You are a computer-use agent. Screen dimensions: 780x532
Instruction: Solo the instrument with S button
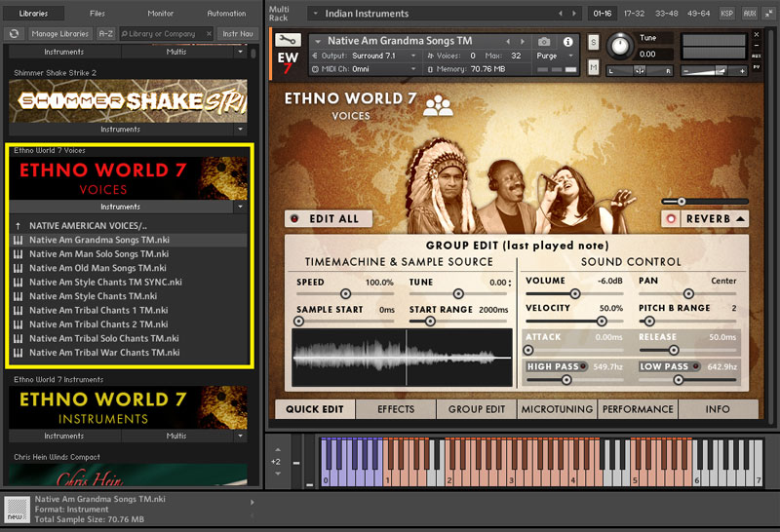(594, 42)
